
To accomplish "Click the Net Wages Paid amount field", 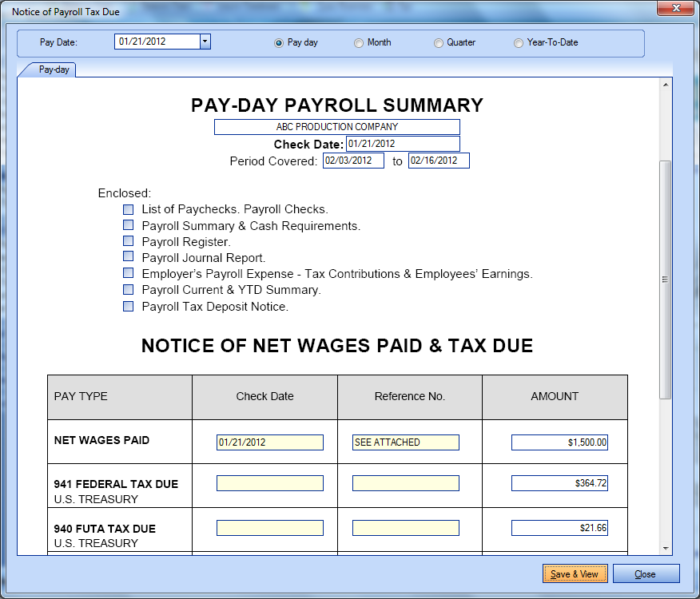I will pyautogui.click(x=559, y=442).
